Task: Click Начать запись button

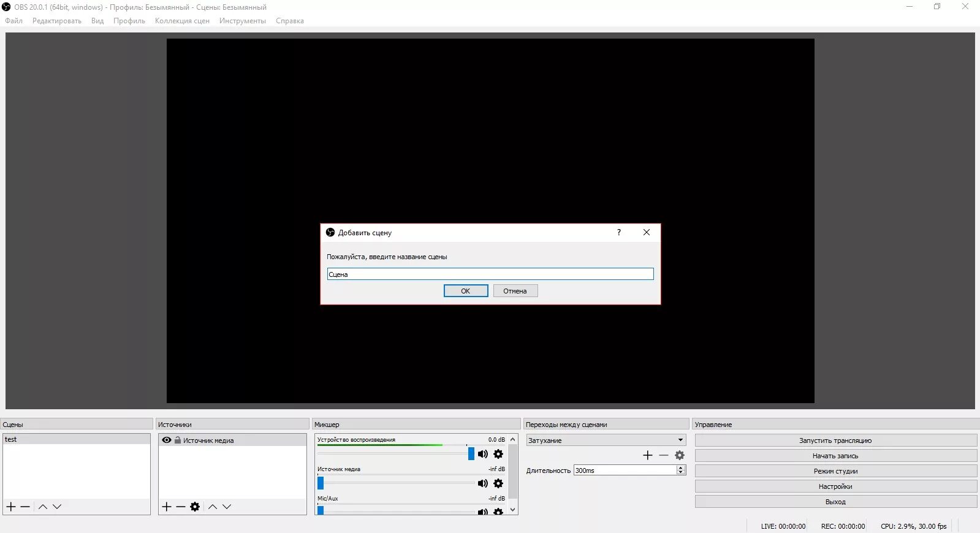Action: pyautogui.click(x=836, y=456)
